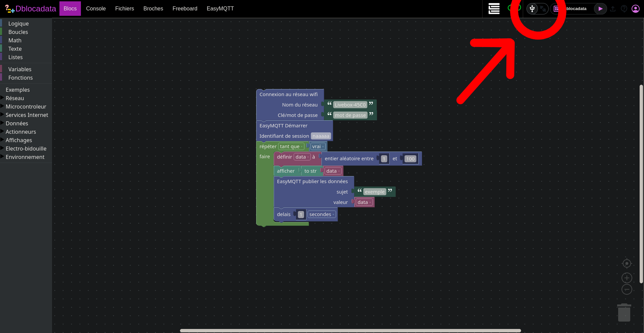644x333 pixels.
Task: Open the user account profile icon
Action: [635, 9]
